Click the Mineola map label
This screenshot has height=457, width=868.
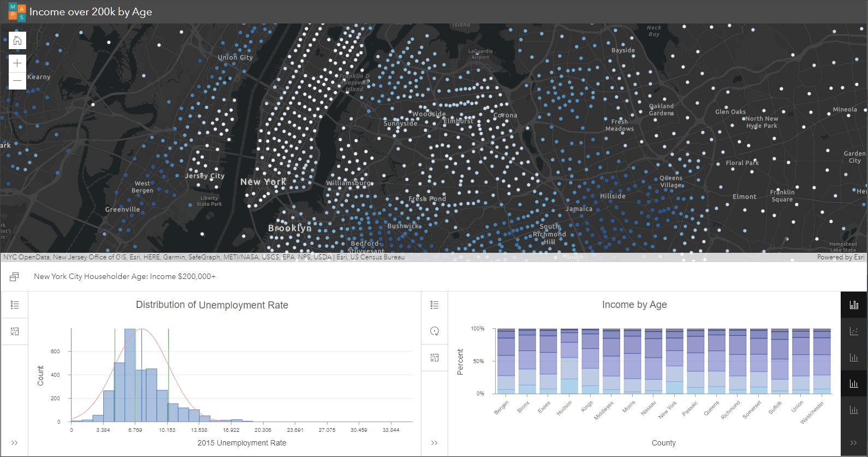[845, 109]
